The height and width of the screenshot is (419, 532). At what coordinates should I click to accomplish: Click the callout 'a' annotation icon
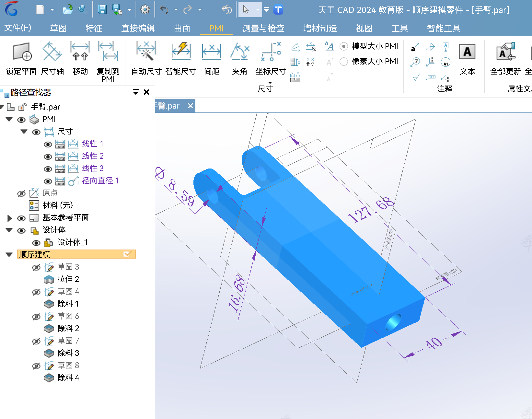point(415,47)
